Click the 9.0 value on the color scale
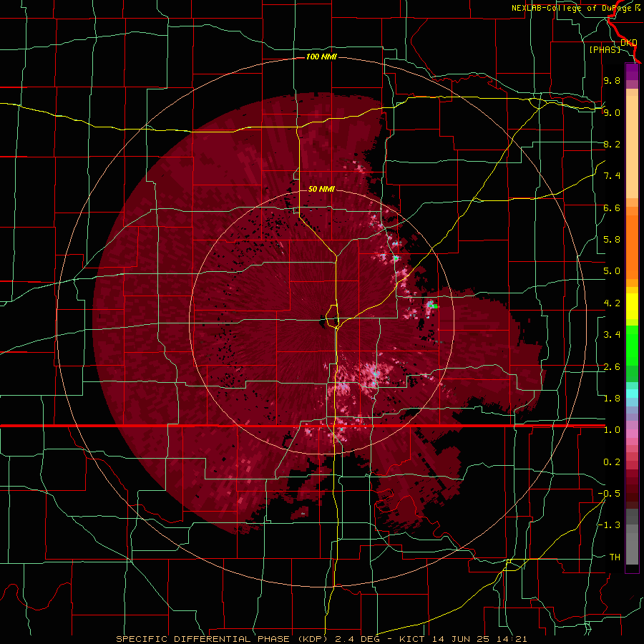Viewport: 644px width, 644px height. (612, 112)
